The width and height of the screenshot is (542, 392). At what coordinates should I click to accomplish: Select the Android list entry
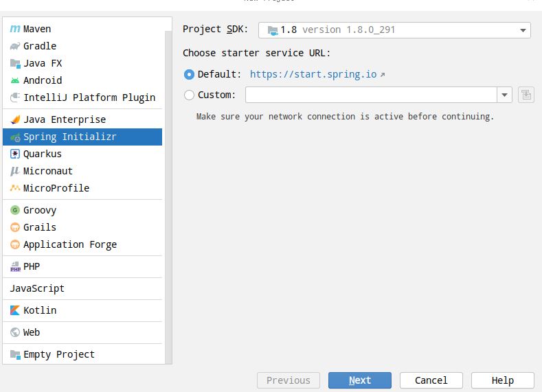(x=82, y=80)
